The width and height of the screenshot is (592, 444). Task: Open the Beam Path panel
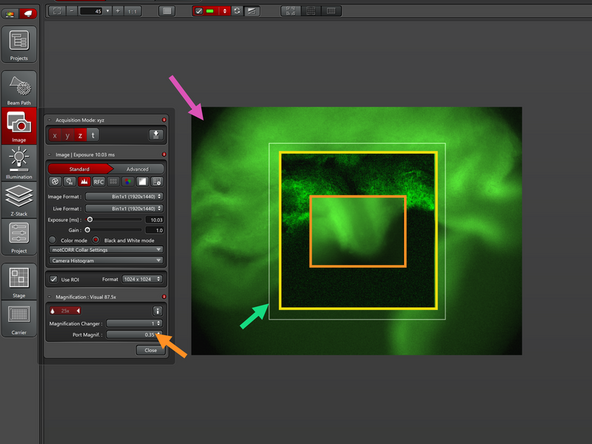coord(19,89)
